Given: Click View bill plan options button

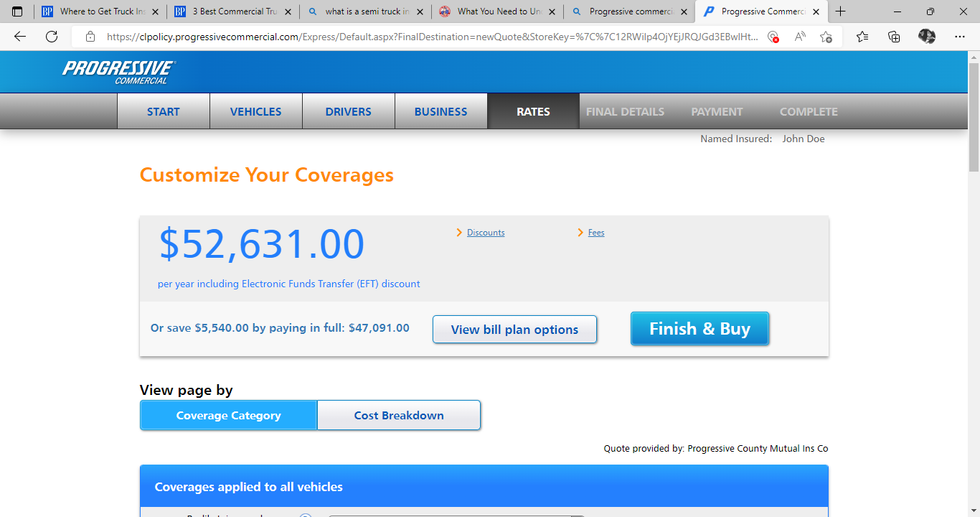Looking at the screenshot, I should [x=514, y=330].
